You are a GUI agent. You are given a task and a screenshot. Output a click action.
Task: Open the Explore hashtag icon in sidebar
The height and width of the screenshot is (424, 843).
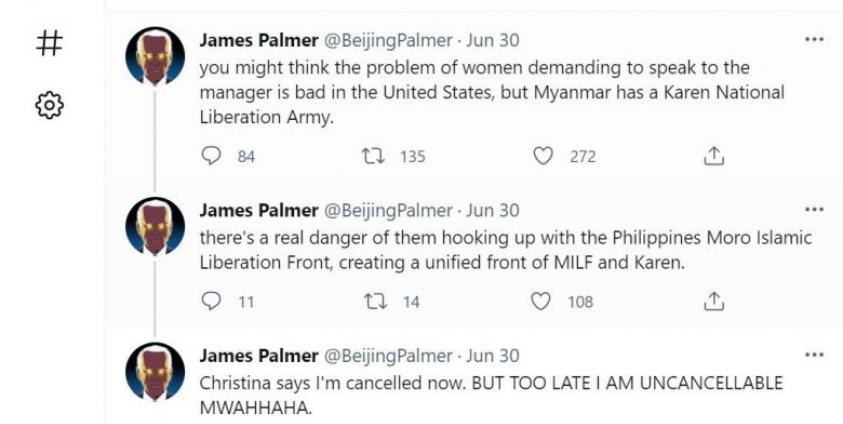(x=50, y=43)
